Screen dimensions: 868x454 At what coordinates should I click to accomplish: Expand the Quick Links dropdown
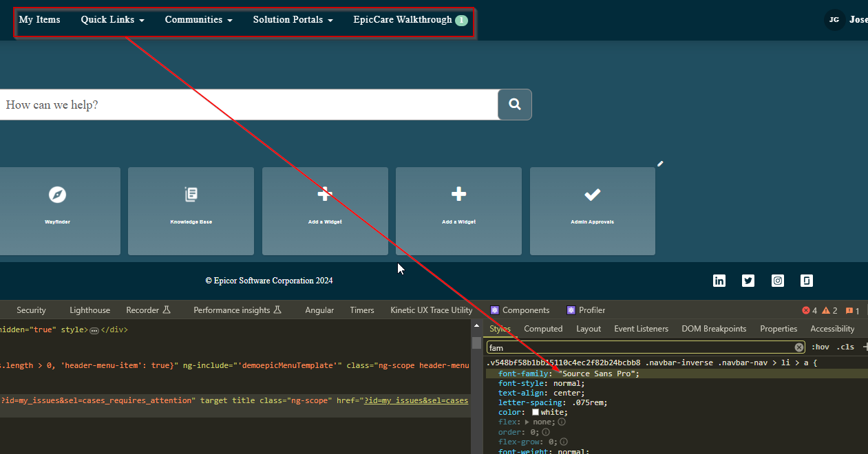point(112,20)
